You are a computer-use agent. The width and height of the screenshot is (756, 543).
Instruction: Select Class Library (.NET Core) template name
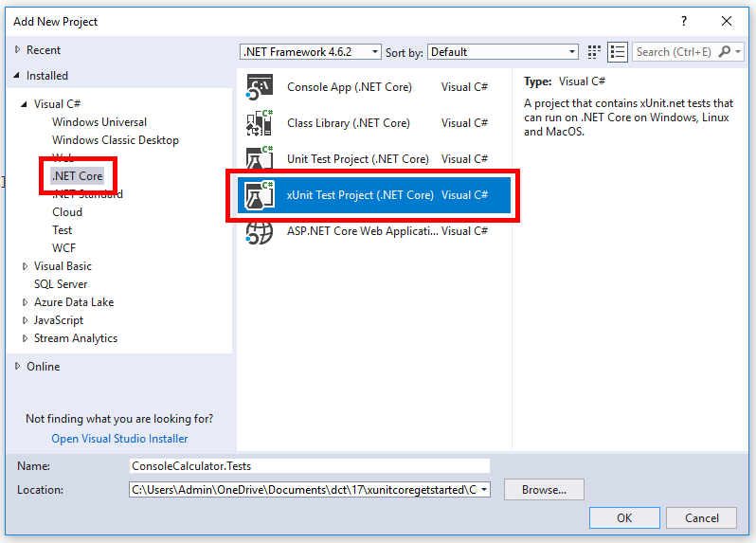coord(348,123)
